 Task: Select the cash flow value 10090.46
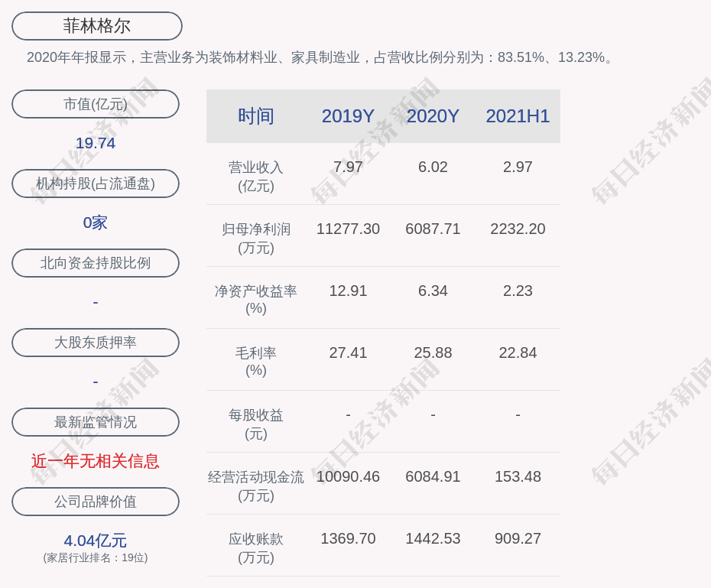[348, 476]
